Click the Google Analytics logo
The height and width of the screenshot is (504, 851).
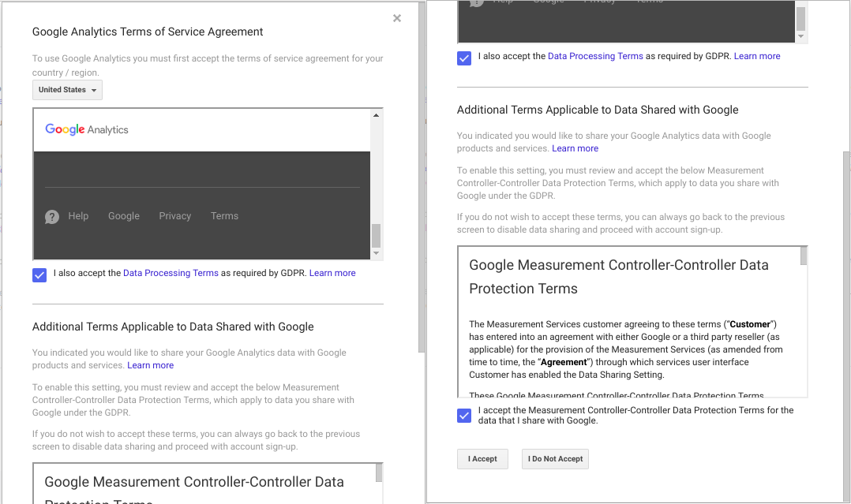pos(87,129)
